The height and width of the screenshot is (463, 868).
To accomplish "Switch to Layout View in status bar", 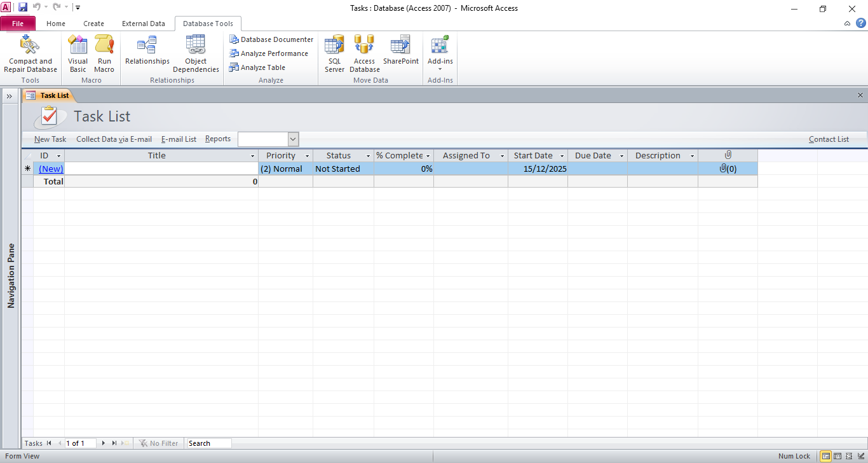I will tap(849, 456).
